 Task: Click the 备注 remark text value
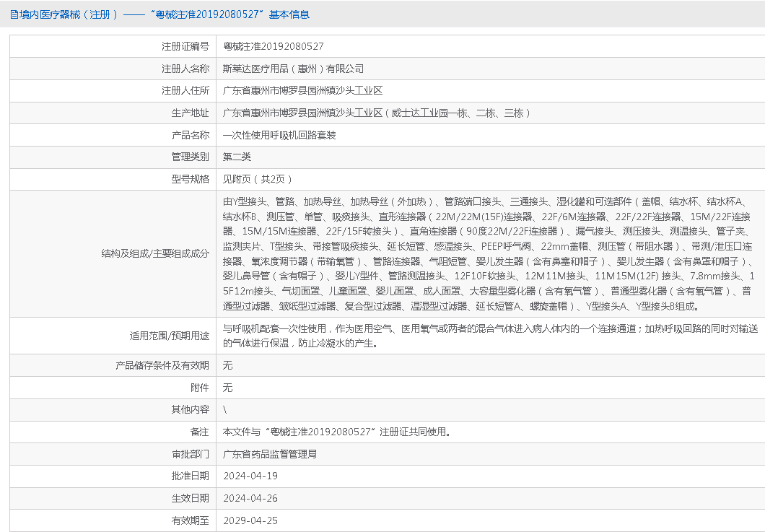(x=338, y=432)
